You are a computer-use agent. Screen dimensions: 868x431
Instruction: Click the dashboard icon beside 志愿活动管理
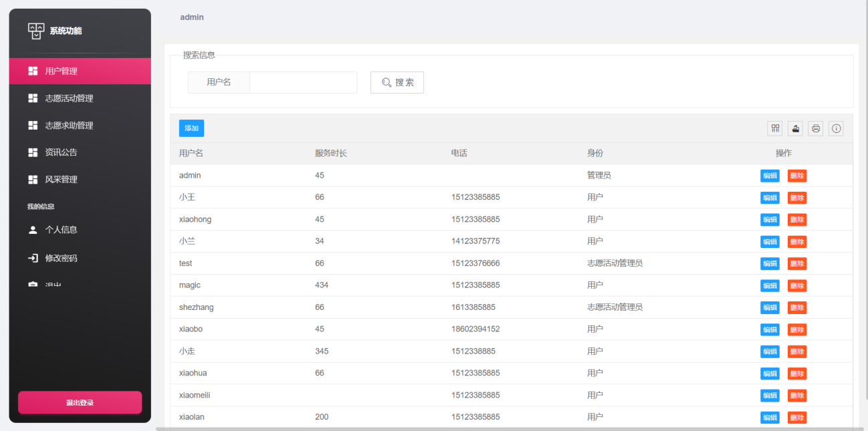(x=33, y=98)
